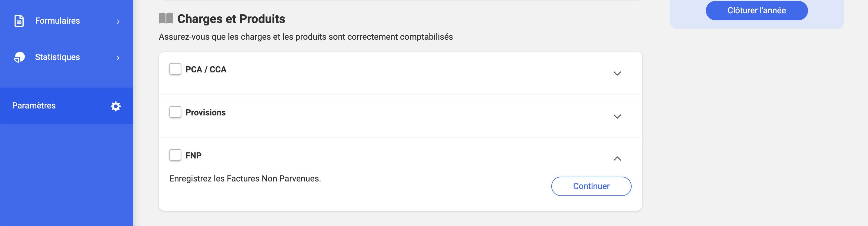Click the Continuer button
The image size is (868, 226).
591,186
